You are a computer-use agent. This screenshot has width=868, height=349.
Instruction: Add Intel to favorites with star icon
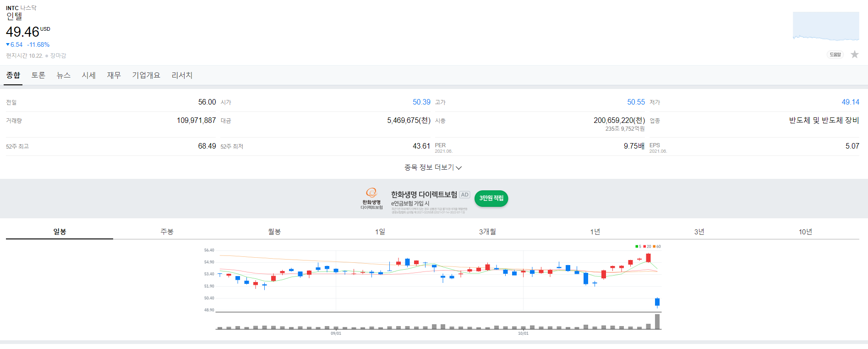[854, 55]
